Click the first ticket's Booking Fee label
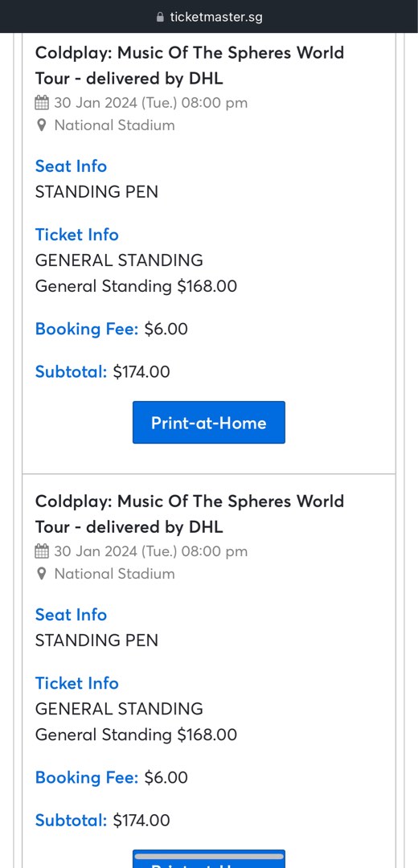 coord(87,330)
